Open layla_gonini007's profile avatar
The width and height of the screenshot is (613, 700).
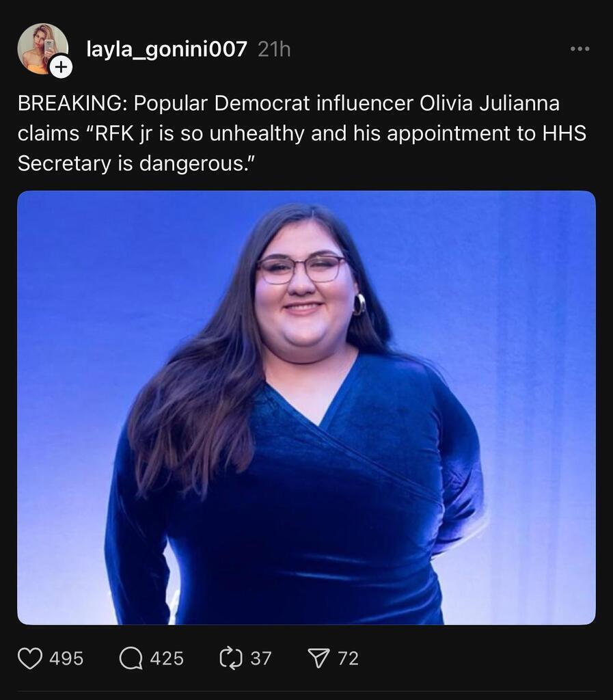[x=42, y=49]
